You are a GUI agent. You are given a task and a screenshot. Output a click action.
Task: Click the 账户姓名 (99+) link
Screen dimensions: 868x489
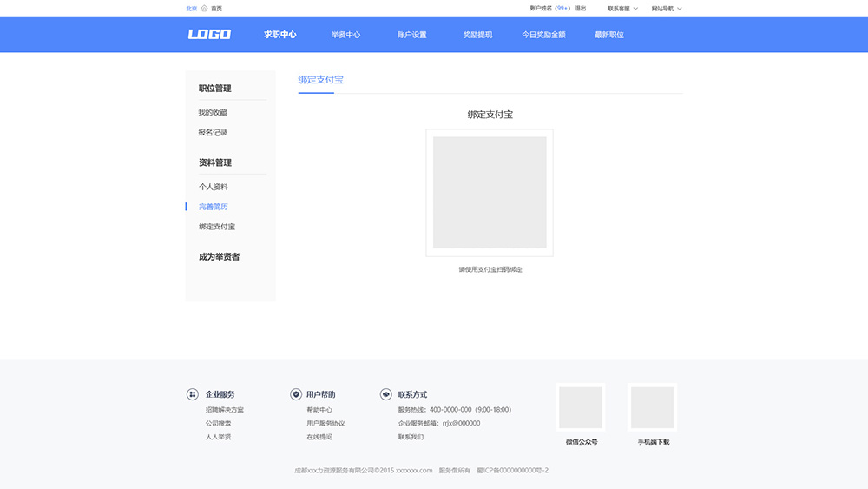[549, 9]
